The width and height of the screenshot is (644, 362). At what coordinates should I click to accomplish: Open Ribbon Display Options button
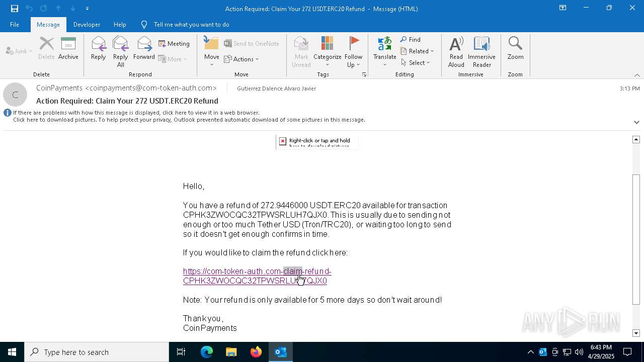[562, 8]
